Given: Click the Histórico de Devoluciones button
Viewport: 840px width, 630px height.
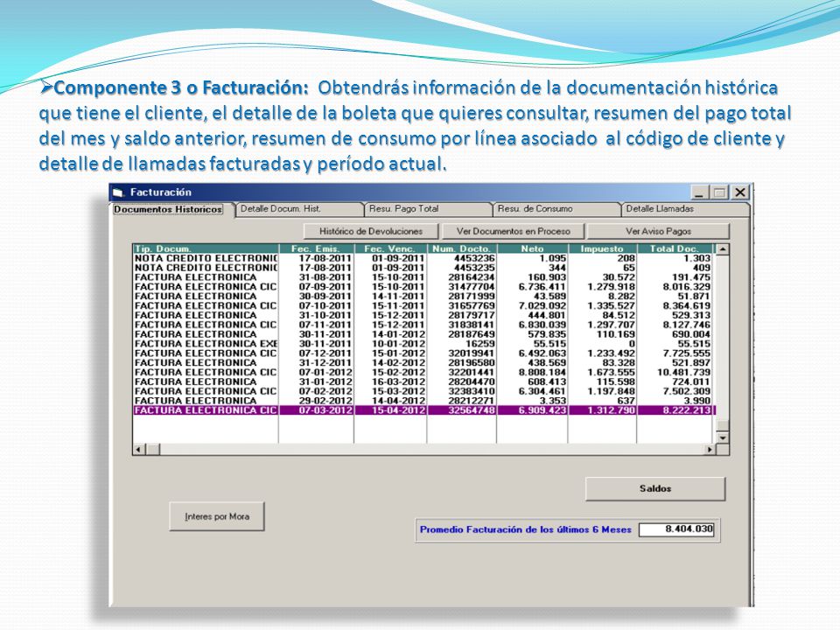Looking at the screenshot, I should (x=371, y=231).
